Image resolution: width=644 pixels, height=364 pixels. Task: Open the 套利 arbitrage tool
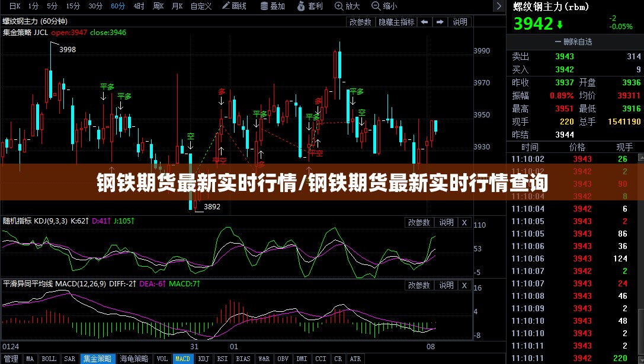coord(310,6)
